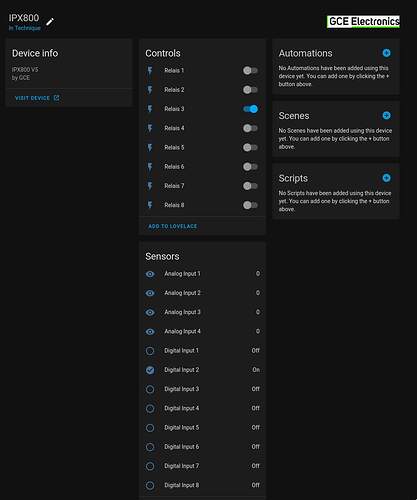The width and height of the screenshot is (417, 500).
Task: Click the circle icon for Digital Input 7
Action: [150, 466]
